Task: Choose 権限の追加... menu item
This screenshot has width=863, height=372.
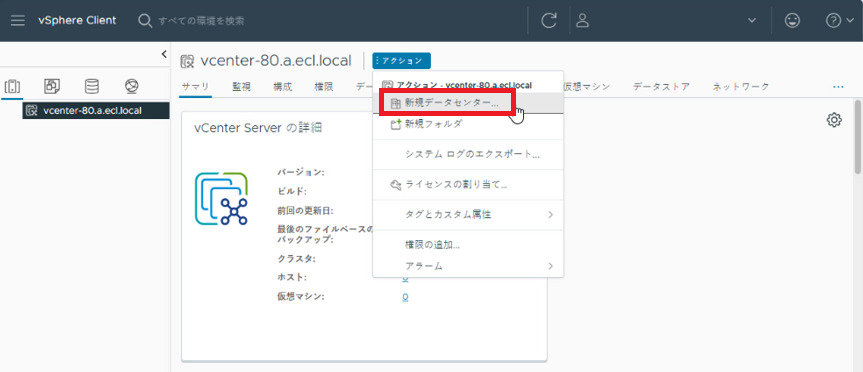Action: pos(468,245)
